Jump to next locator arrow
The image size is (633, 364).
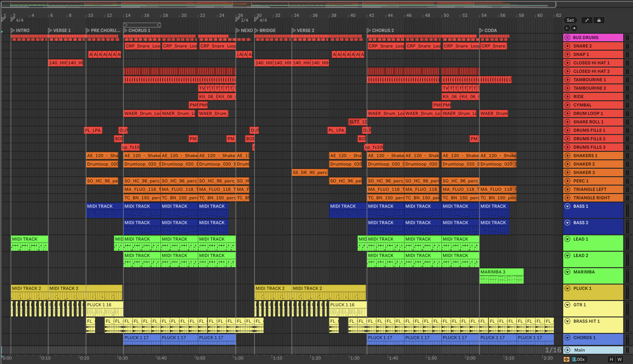[x=574, y=28]
